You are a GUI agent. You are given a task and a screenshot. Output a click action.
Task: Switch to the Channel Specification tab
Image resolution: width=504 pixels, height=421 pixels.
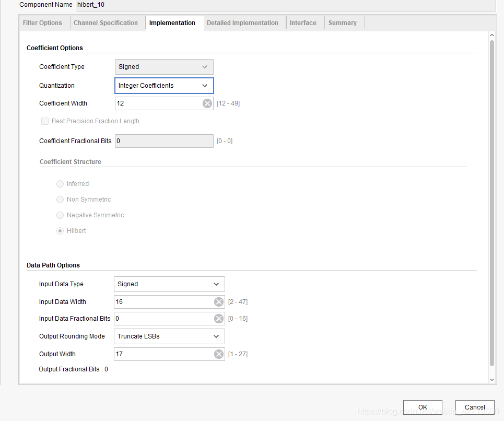click(x=106, y=23)
